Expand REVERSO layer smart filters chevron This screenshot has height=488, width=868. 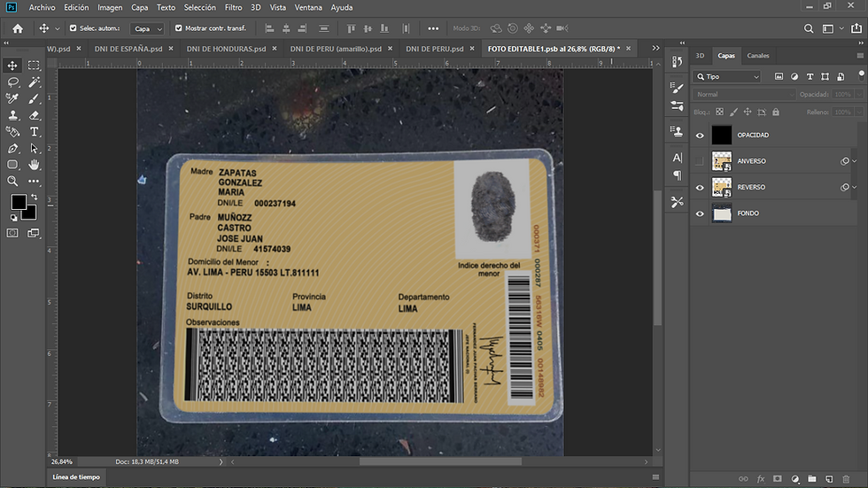[x=855, y=187]
